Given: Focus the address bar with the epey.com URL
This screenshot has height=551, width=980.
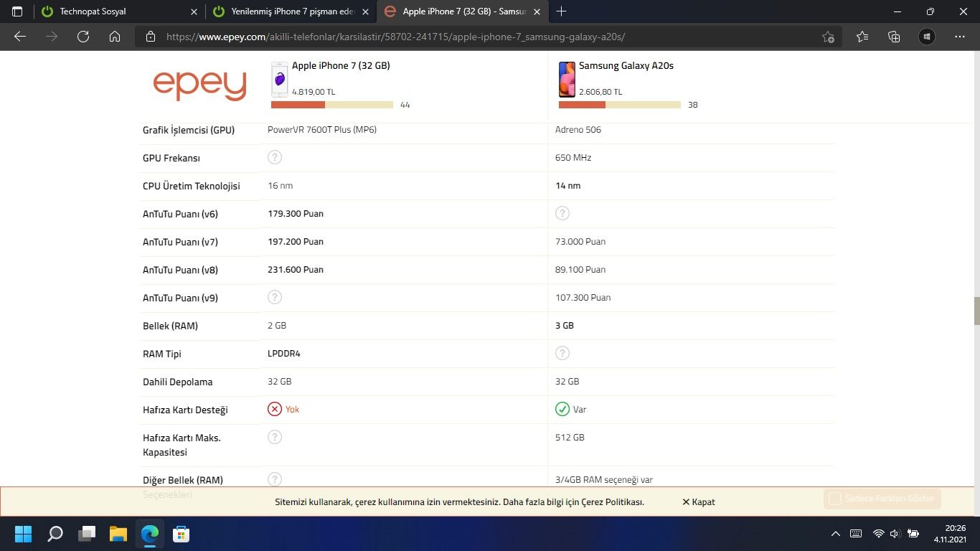Looking at the screenshot, I should coord(488,37).
